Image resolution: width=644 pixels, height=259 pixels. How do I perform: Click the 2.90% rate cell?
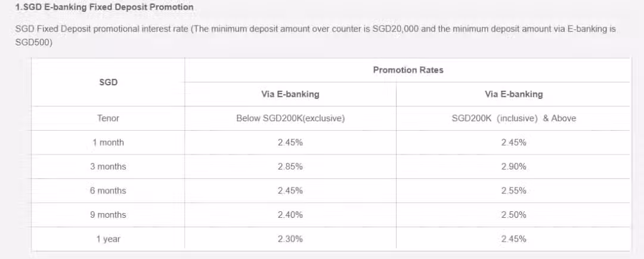point(513,166)
